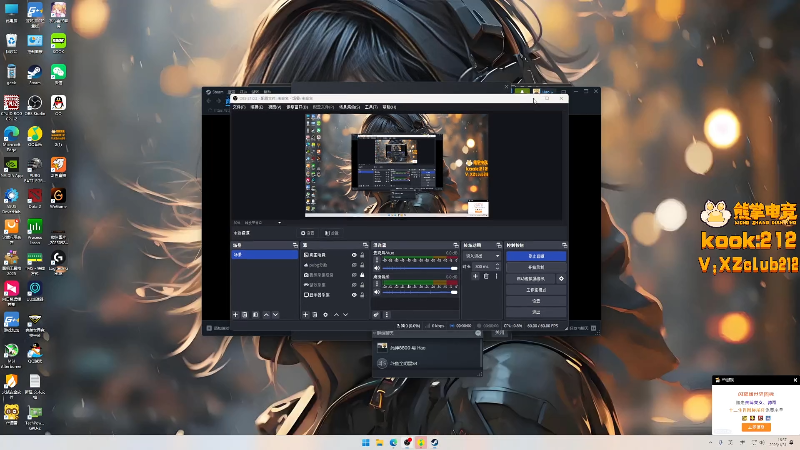
Task: Click Start Virtual Camera button
Action: click(531, 279)
